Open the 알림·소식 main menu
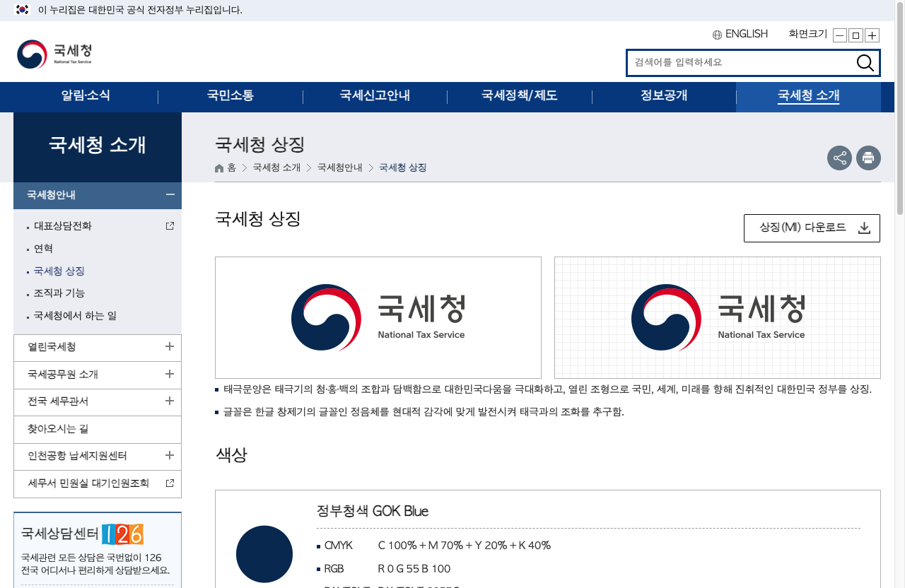The image size is (905, 588). pyautogui.click(x=86, y=95)
